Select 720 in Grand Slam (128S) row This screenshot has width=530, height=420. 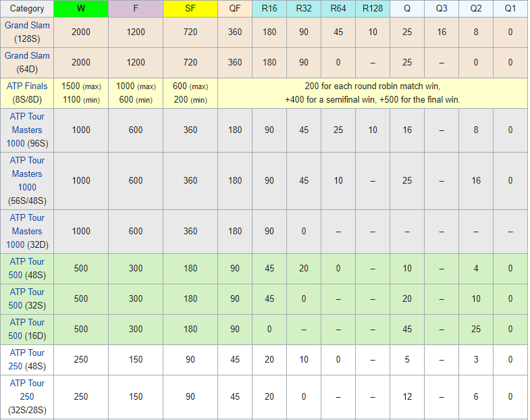point(190,32)
